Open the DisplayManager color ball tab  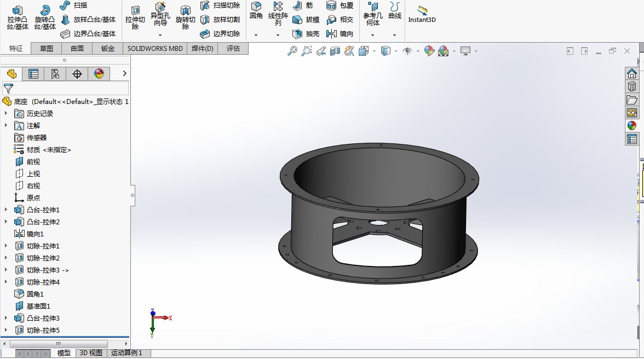coord(99,74)
